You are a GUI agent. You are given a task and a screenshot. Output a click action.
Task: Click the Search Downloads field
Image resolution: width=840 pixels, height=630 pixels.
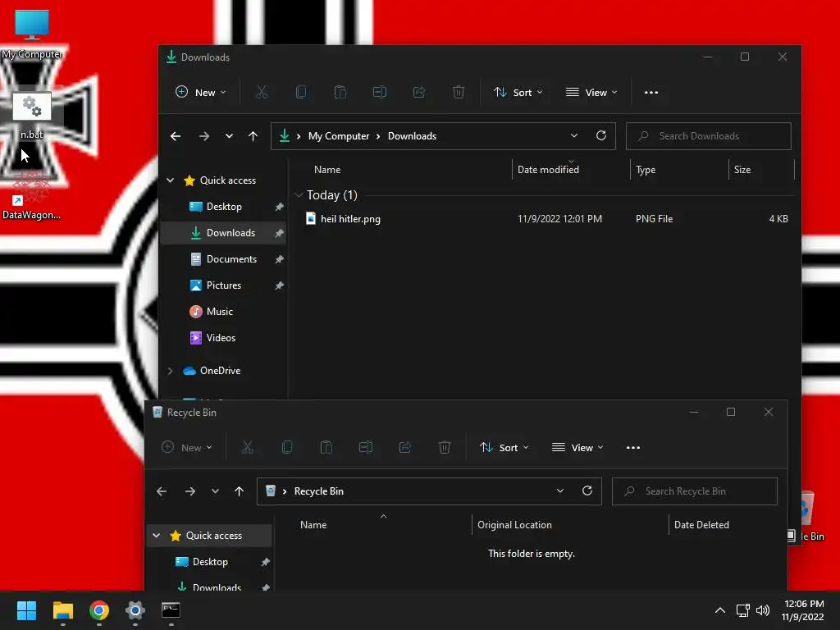pyautogui.click(x=708, y=136)
